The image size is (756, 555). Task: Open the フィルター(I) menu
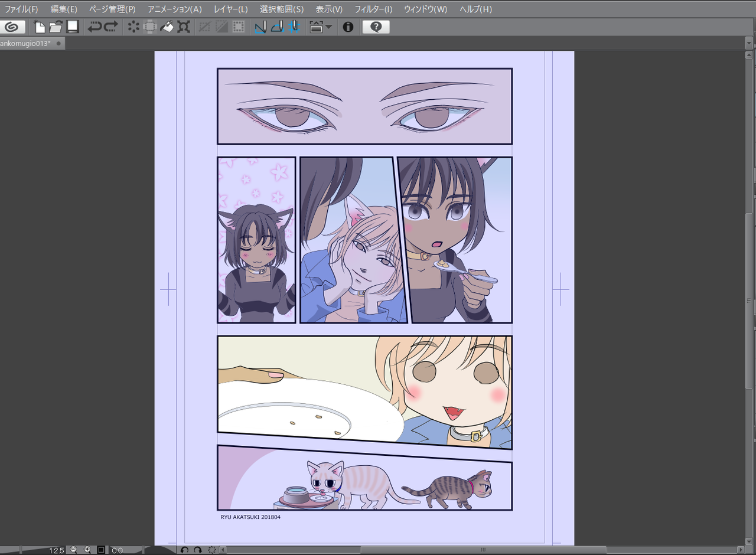click(373, 9)
